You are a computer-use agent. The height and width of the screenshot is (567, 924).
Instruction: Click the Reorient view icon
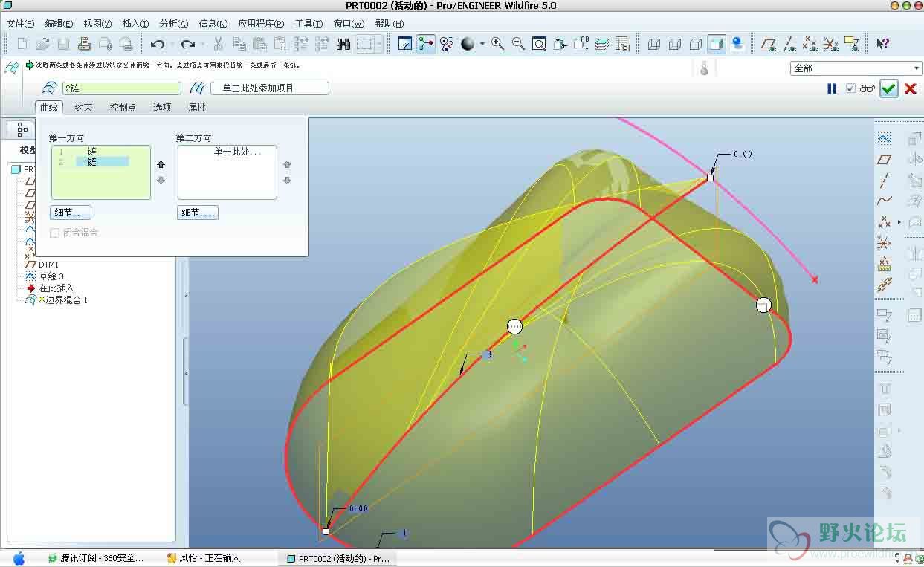pyautogui.click(x=560, y=44)
